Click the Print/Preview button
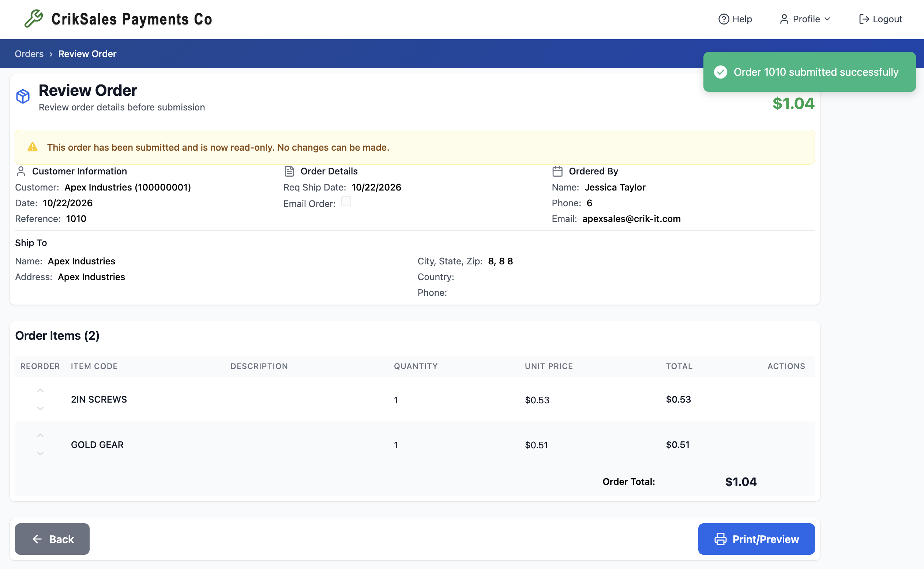This screenshot has height=569, width=924. point(756,539)
